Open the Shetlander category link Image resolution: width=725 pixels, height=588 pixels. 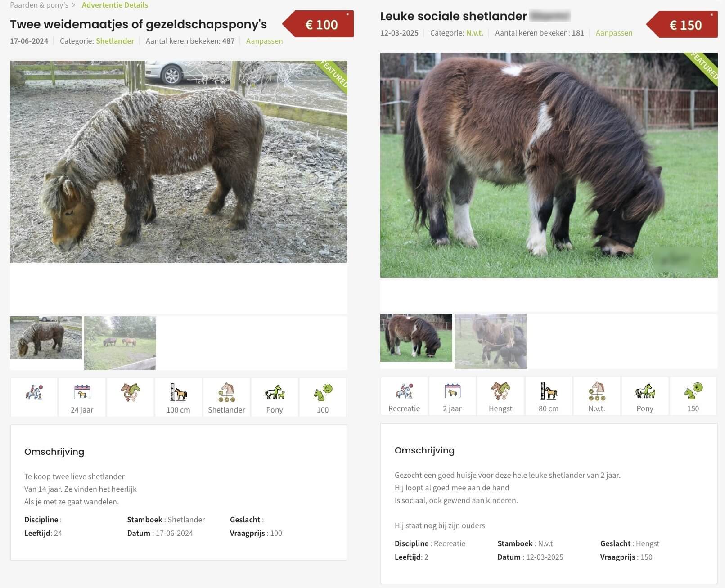(x=115, y=41)
